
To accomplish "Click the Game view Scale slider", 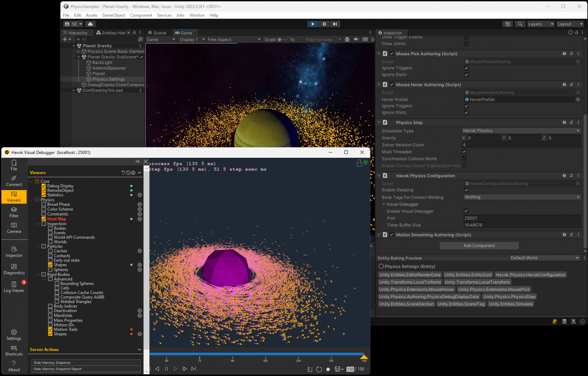I will pyautogui.click(x=283, y=39).
